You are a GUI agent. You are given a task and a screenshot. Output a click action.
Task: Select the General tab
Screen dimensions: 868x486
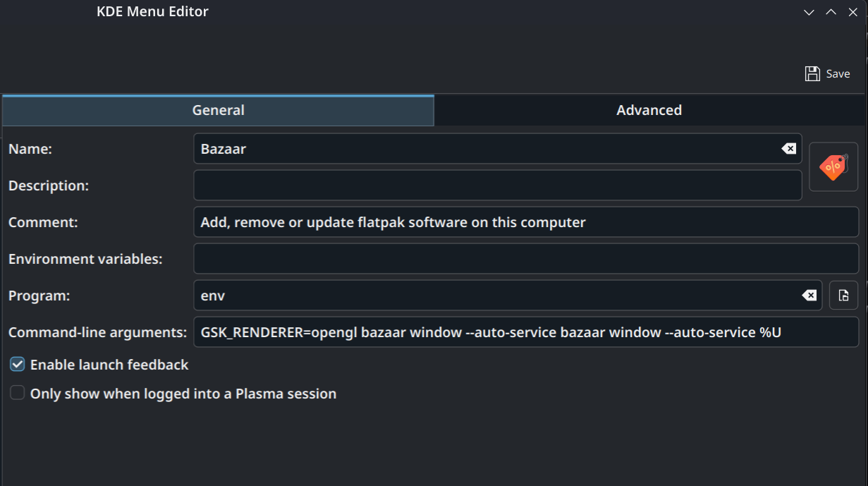click(x=219, y=110)
